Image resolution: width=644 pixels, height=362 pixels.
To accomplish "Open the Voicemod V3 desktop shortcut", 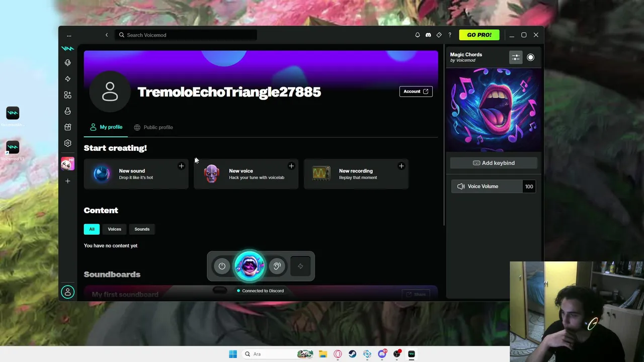I will pyautogui.click(x=13, y=150).
